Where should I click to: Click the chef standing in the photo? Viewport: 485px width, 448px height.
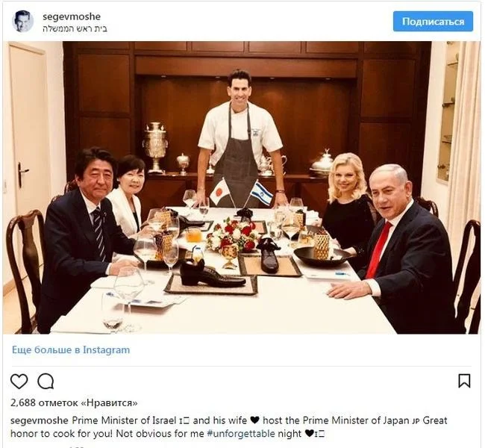tap(240, 136)
